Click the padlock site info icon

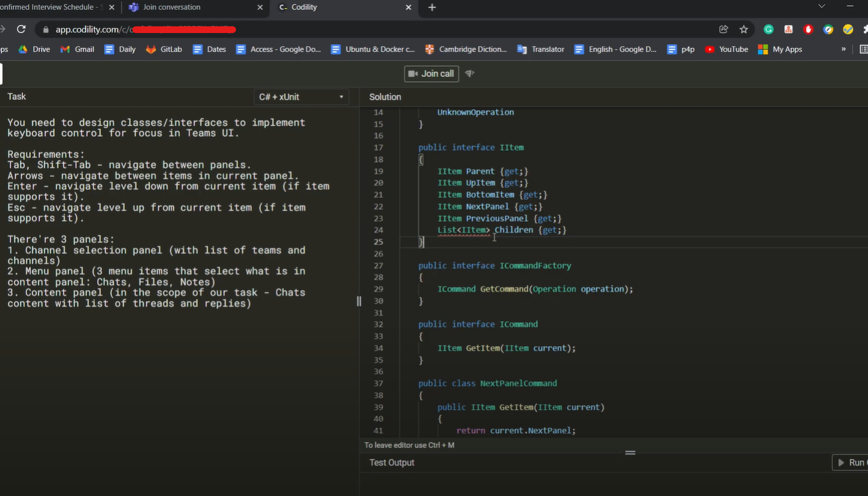(x=46, y=30)
